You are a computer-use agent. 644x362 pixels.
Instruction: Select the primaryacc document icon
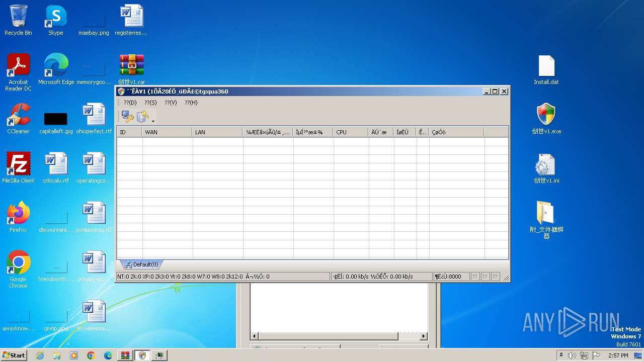click(x=94, y=267)
